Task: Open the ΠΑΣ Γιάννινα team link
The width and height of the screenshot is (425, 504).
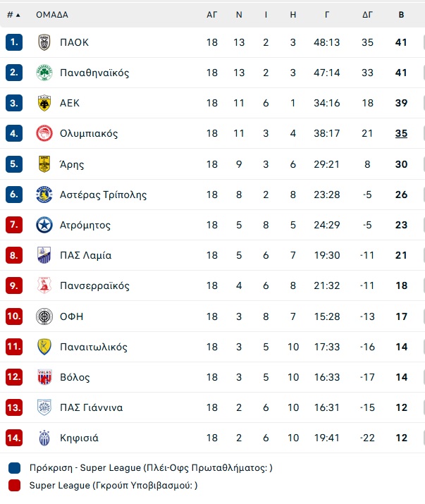Action: tap(92, 407)
